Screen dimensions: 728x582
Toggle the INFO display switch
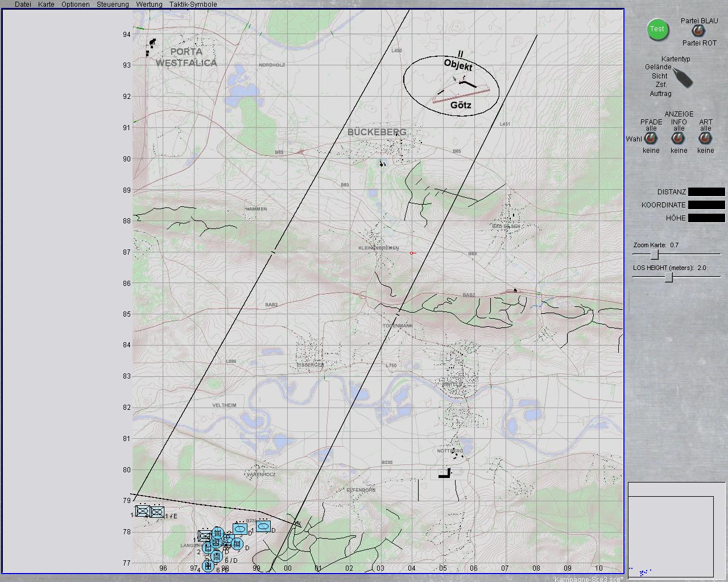679,139
